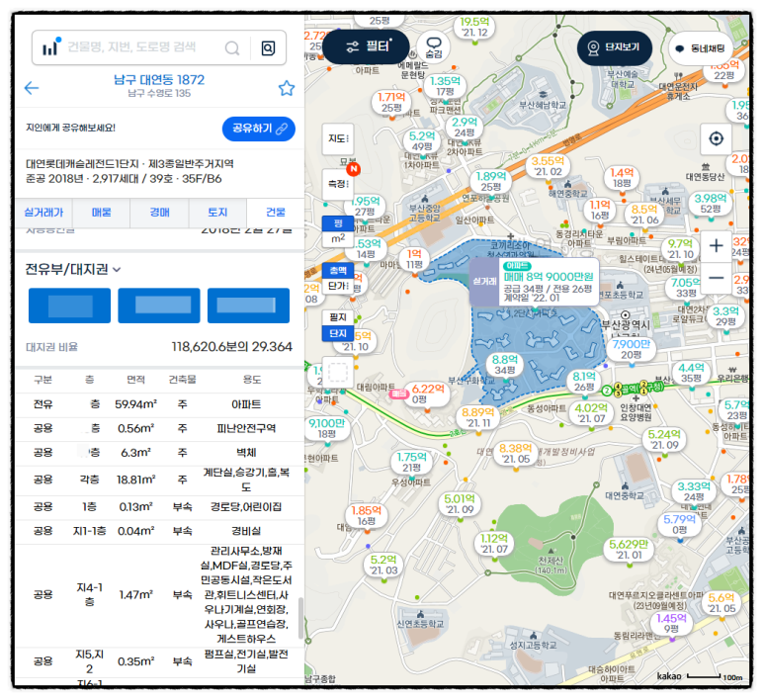
Task: Select 단지 complex mode toggle
Action: (x=338, y=333)
